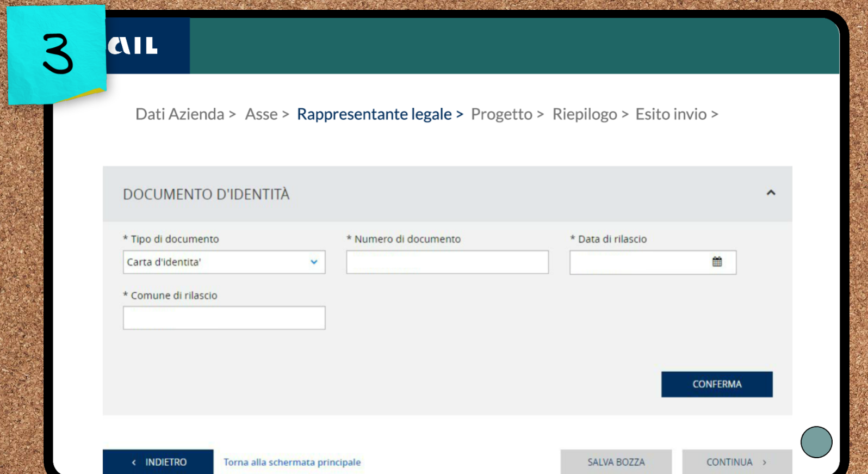Open the calendar picker for Data di rilascio
This screenshot has height=474, width=868.
pyautogui.click(x=717, y=262)
